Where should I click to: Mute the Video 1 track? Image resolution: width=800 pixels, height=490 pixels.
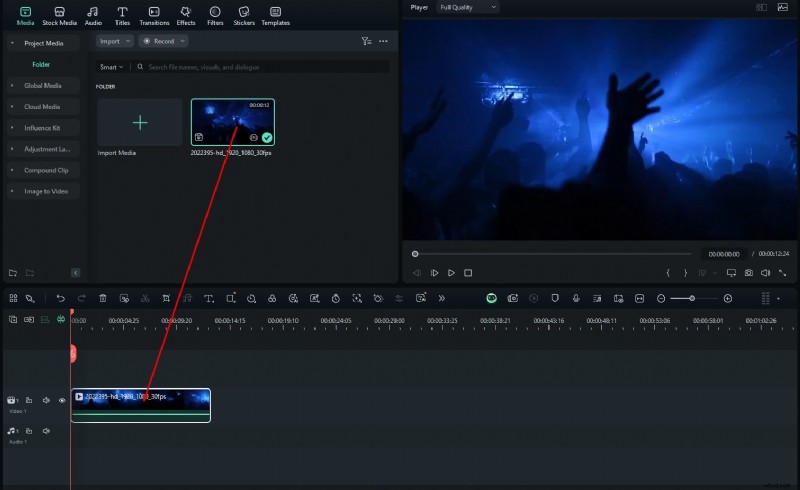[46, 401]
